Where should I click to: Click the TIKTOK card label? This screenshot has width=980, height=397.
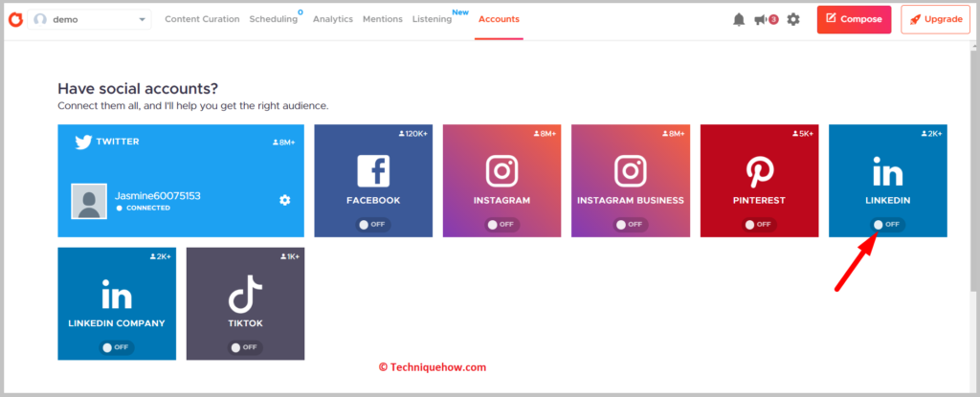coord(245,324)
